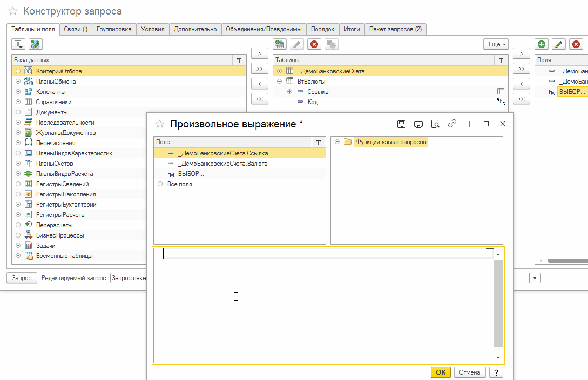
Task: Select _ДемоБанковскиеСчета.Валюта field in dialog
Action: pos(240,164)
